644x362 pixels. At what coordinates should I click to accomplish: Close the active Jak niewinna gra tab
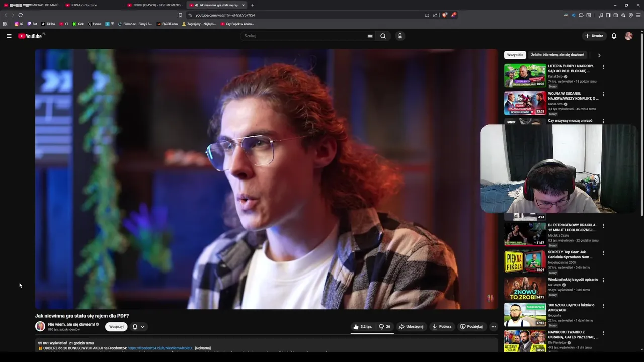coord(243,5)
